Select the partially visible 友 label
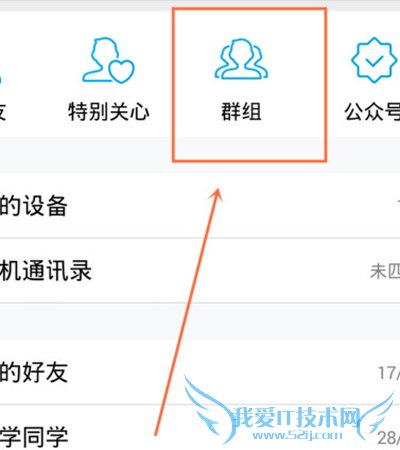This screenshot has height=450, width=400. (x=3, y=111)
